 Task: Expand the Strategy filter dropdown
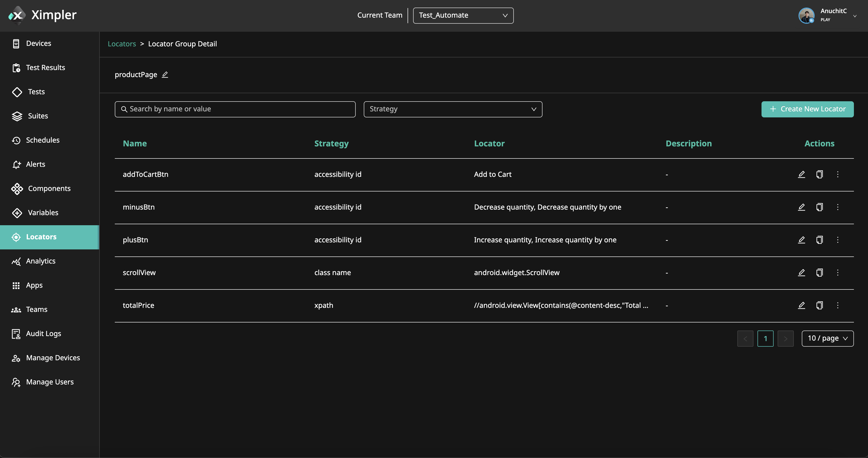453,109
